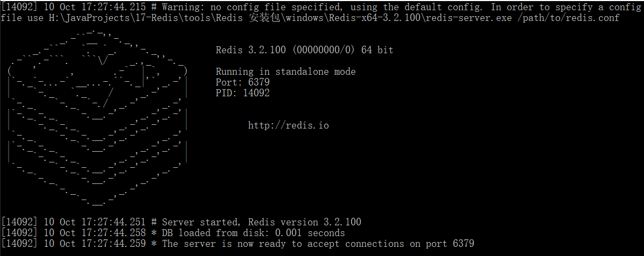This screenshot has width=644, height=256.
Task: Click the 17:27:44.215 timestamp
Action: pos(113,7)
